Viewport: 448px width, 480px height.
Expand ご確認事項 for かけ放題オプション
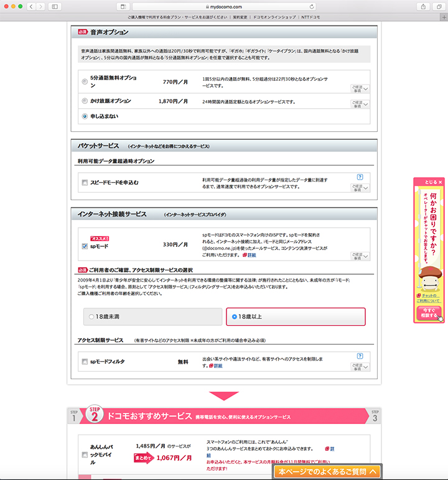click(360, 104)
